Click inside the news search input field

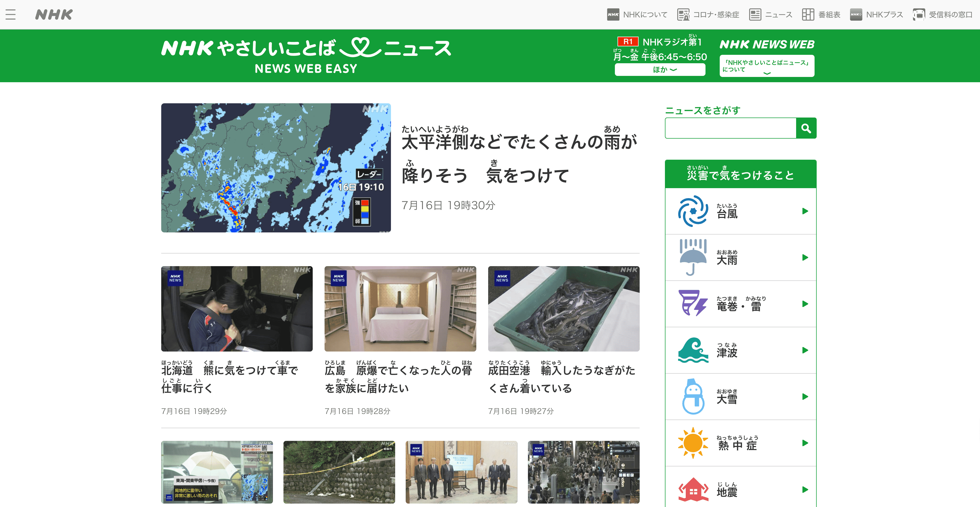(x=730, y=128)
